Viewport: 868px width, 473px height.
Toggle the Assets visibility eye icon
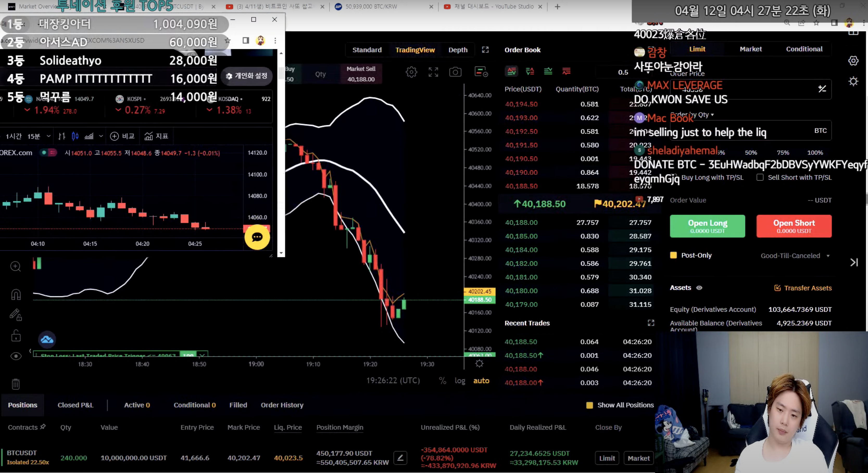(x=700, y=288)
